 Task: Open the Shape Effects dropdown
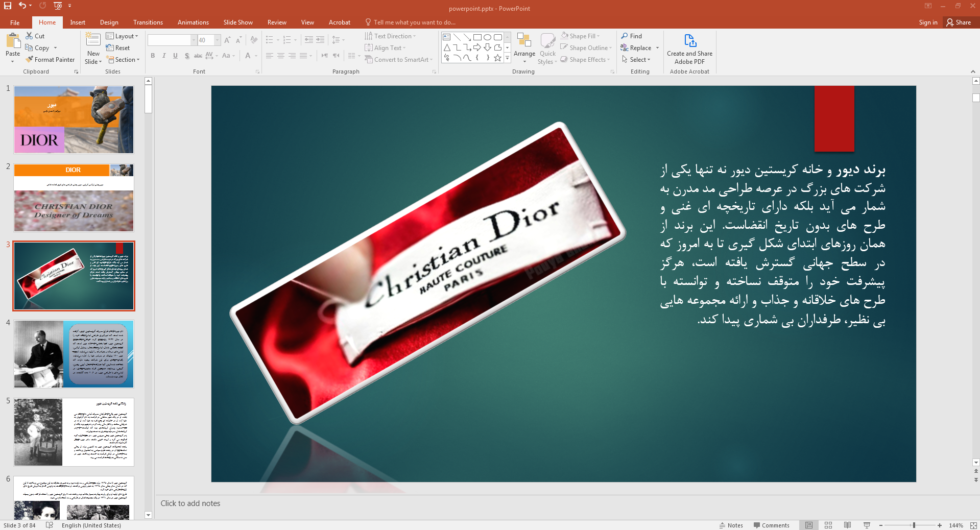coord(585,60)
